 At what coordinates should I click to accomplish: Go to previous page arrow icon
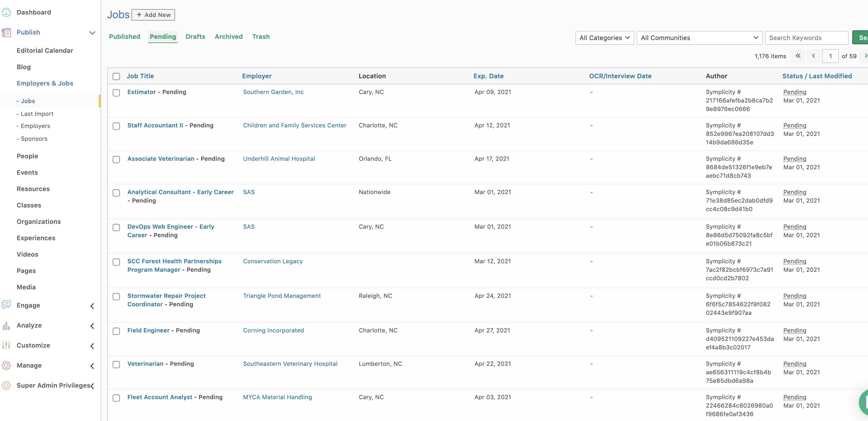(x=813, y=56)
